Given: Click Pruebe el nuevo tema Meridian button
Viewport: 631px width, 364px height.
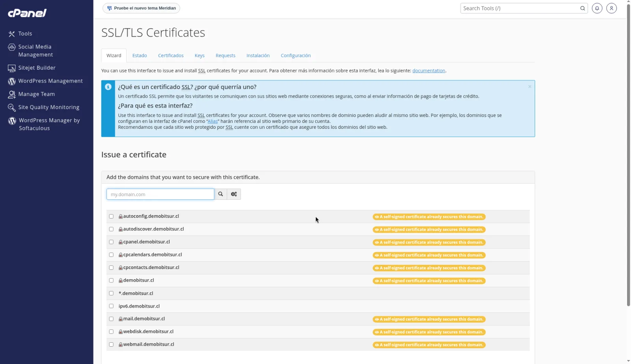Looking at the screenshot, I should [x=141, y=8].
